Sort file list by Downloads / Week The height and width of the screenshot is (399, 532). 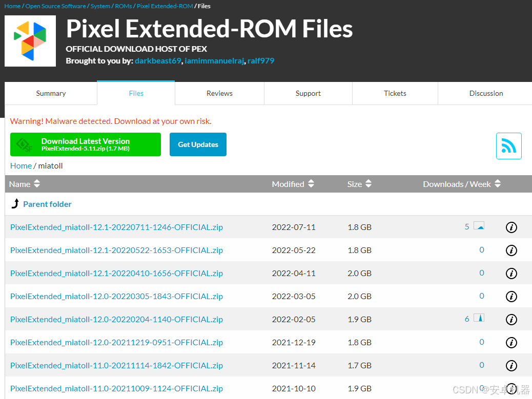(462, 184)
